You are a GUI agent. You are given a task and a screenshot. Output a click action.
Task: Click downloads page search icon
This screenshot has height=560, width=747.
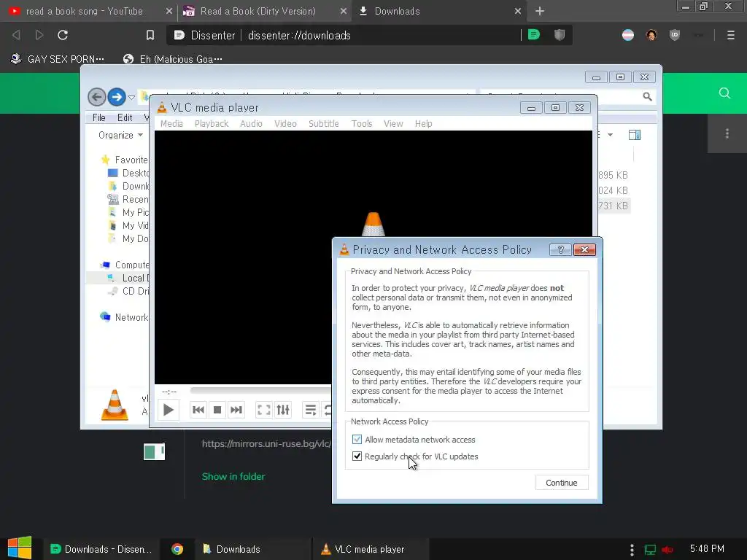coord(724,93)
